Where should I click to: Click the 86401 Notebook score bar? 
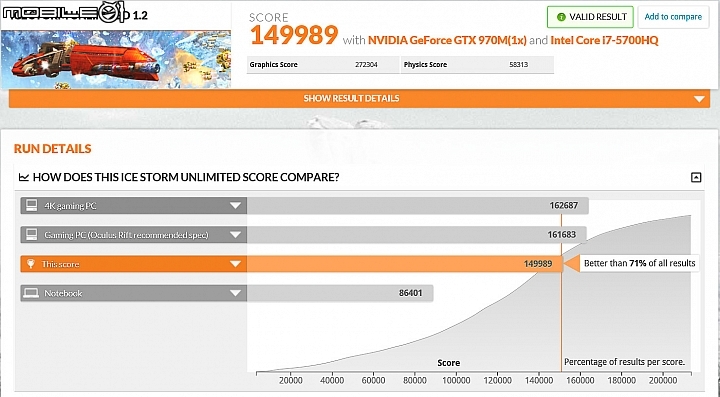point(340,293)
